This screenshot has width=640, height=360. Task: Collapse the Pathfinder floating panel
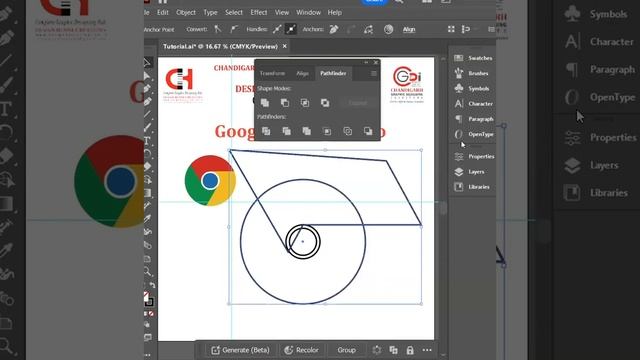coord(366,62)
